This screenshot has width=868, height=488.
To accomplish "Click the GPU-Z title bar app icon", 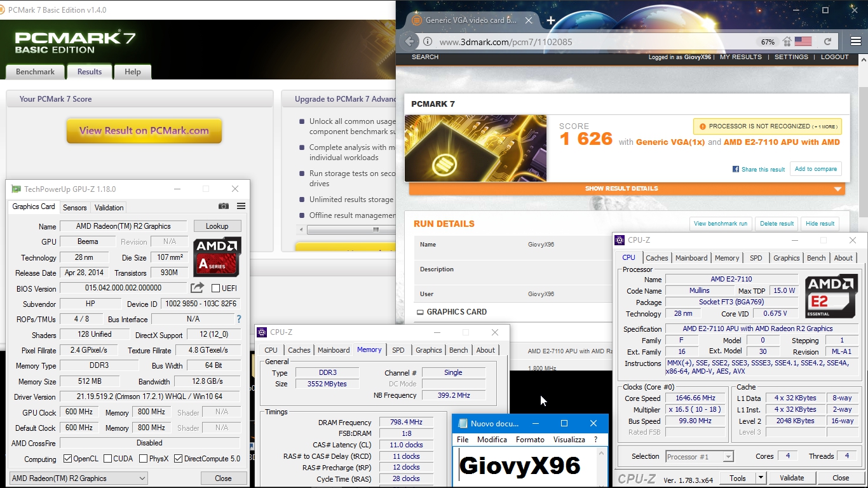I will pos(16,189).
